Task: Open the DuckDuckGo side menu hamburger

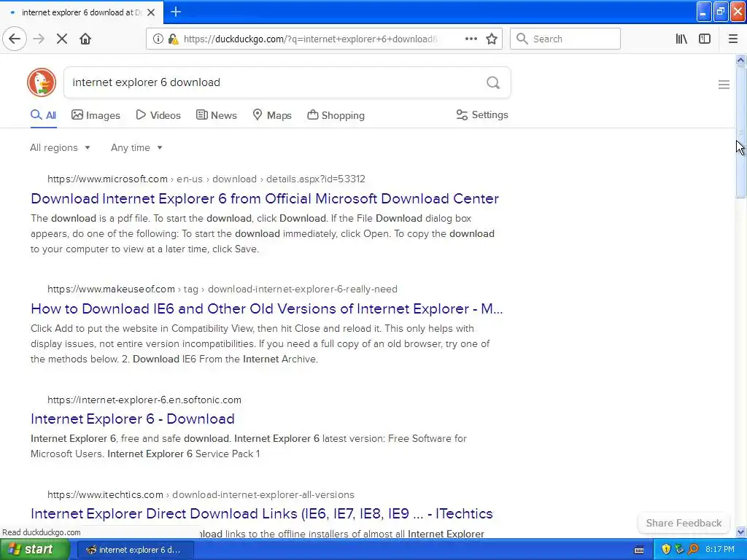Action: 724,85
